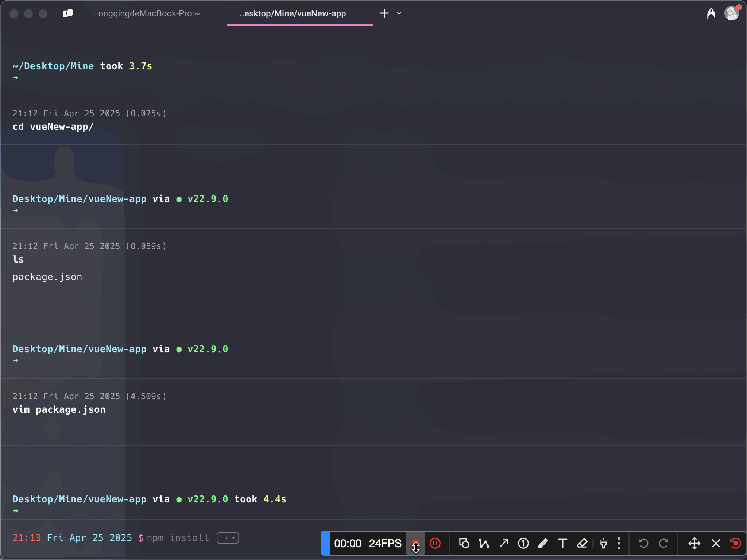The width and height of the screenshot is (747, 560).
Task: Select the pencil drawing tool
Action: (543, 543)
